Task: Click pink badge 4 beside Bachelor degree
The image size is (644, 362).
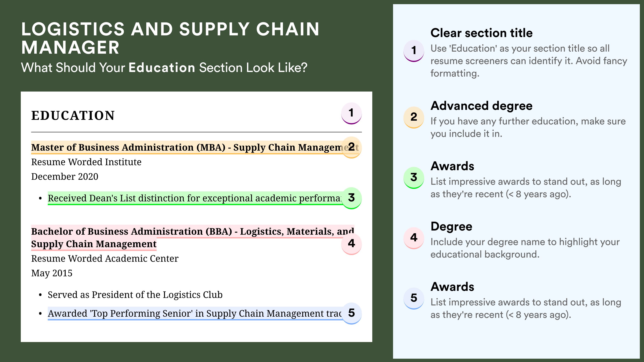Action: (351, 244)
